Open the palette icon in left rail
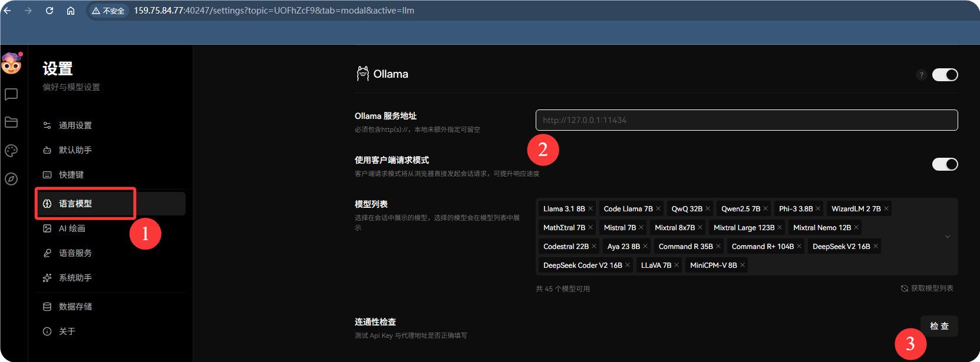This screenshot has height=362, width=980. [11, 151]
